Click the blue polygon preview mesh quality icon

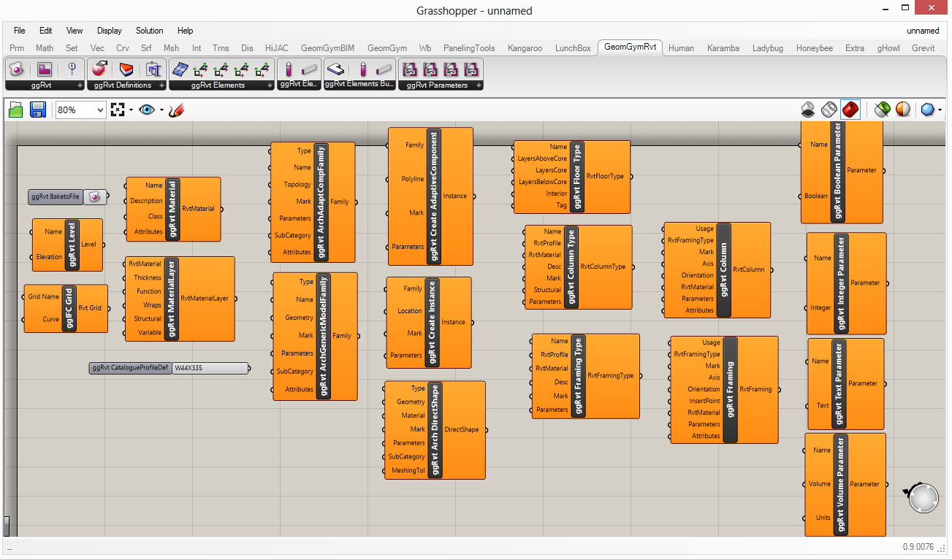(928, 110)
